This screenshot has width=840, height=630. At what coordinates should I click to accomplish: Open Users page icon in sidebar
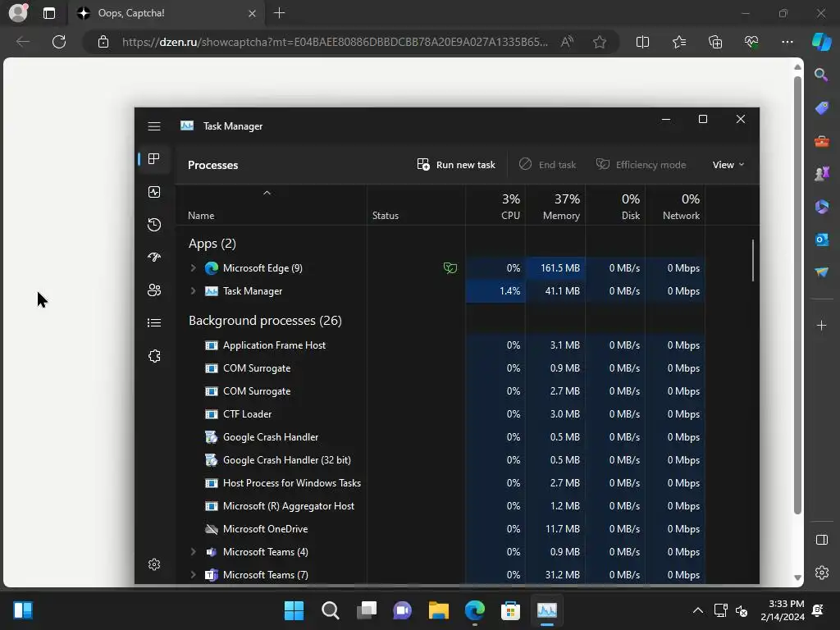tap(154, 290)
